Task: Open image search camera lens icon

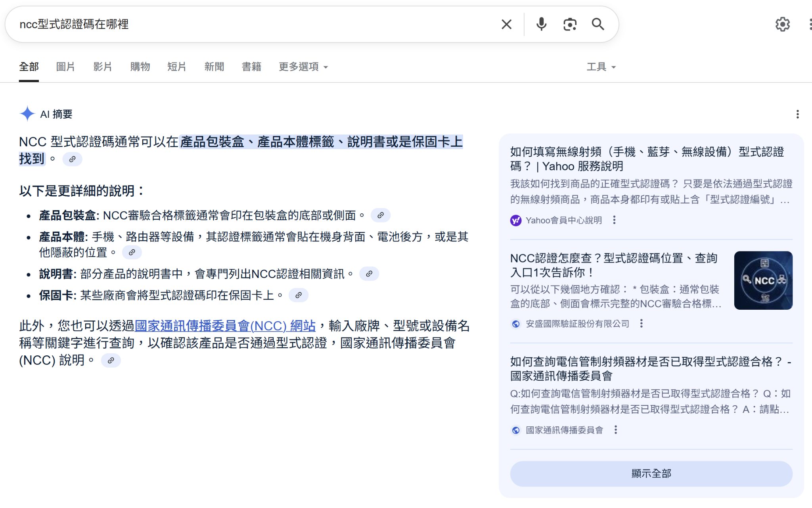Action: (x=570, y=24)
